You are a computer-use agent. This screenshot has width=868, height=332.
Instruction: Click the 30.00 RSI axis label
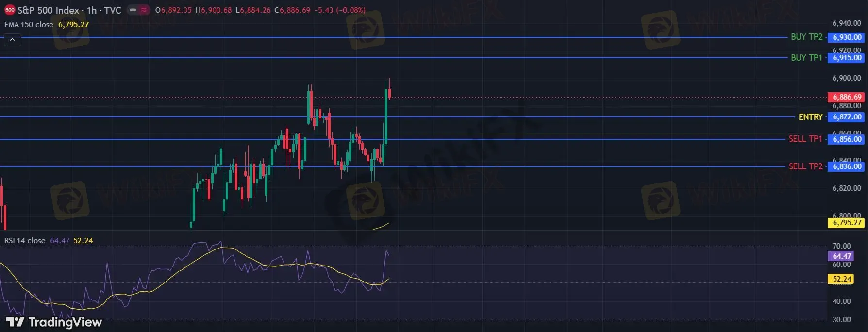tap(842, 320)
